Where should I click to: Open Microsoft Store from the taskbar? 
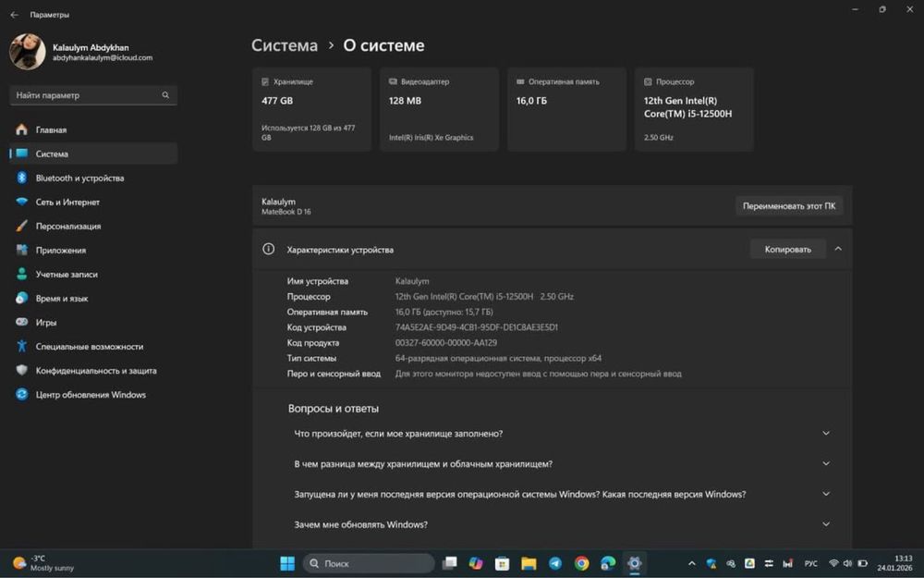click(502, 564)
